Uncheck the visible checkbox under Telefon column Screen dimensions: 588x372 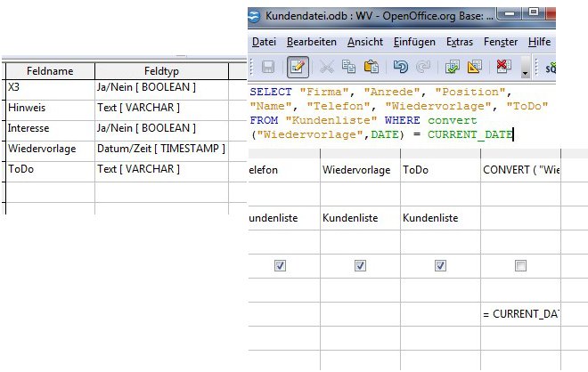click(281, 265)
